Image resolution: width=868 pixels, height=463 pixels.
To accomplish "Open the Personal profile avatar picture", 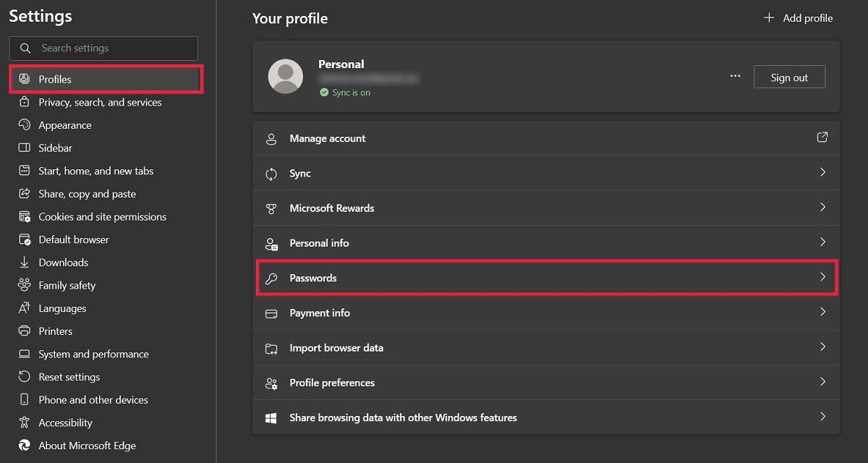I will 285,76.
